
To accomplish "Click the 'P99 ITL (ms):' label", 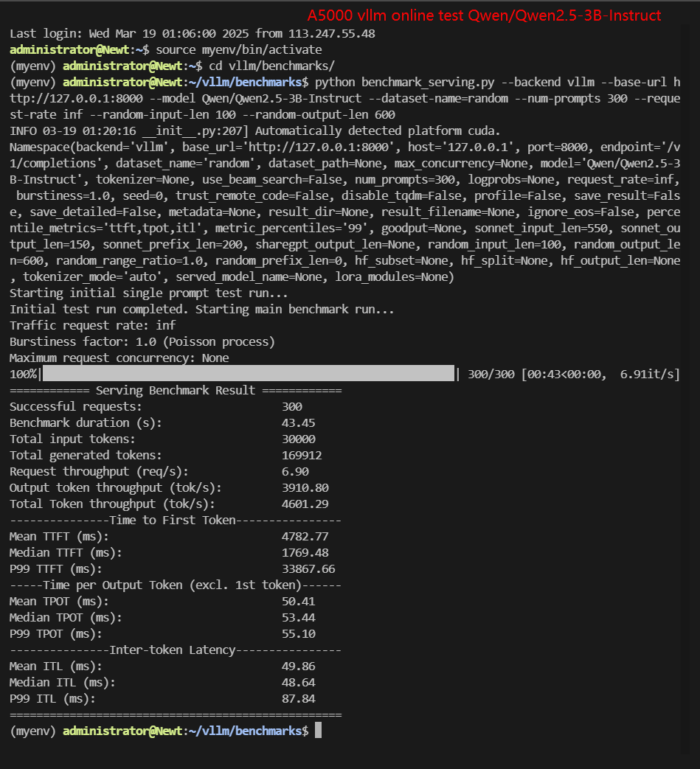I will pos(52,698).
